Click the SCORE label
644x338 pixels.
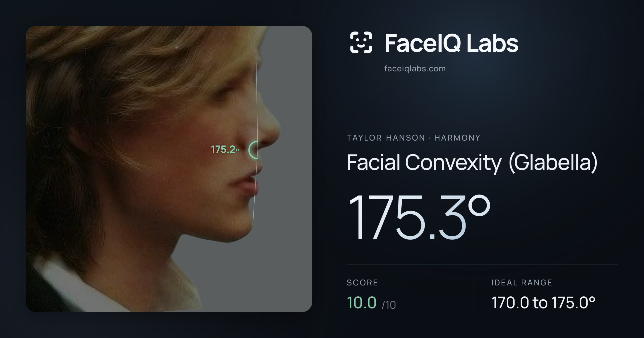point(362,283)
